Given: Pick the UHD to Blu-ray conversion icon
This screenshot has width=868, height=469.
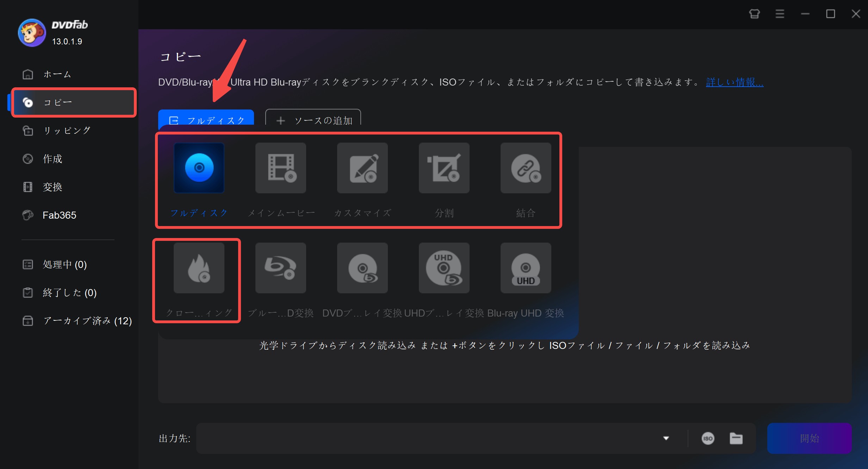Looking at the screenshot, I should coord(444,268).
